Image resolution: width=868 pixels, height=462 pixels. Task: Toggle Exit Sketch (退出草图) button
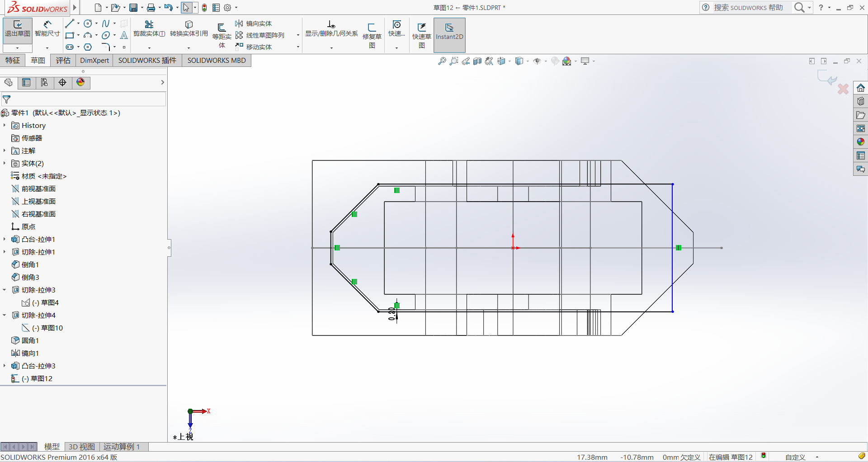click(x=17, y=28)
